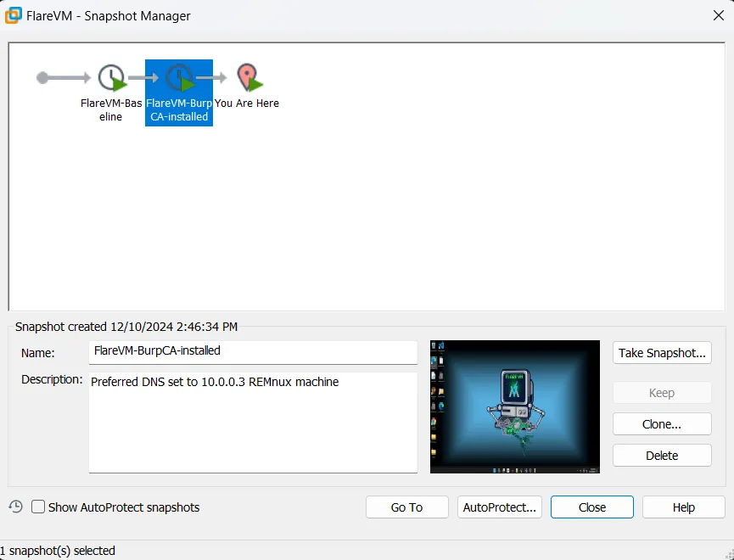Click the AutoProtect clock icon beside the checkbox
The width and height of the screenshot is (734, 560).
tap(15, 507)
